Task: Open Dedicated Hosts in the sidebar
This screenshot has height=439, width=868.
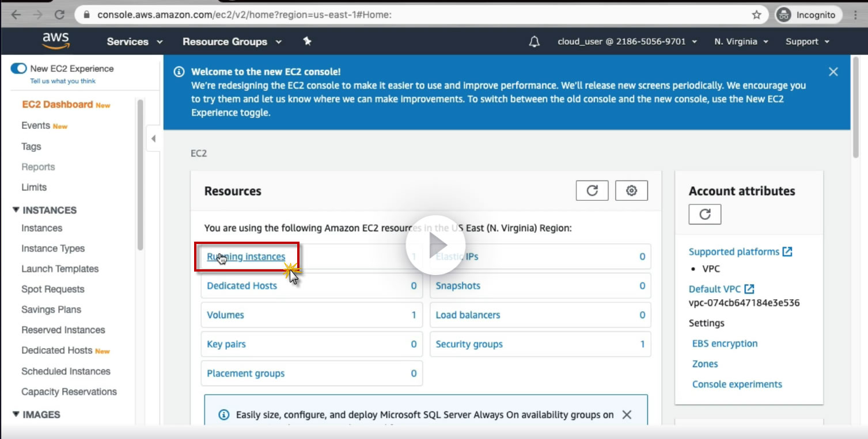Action: (56, 350)
